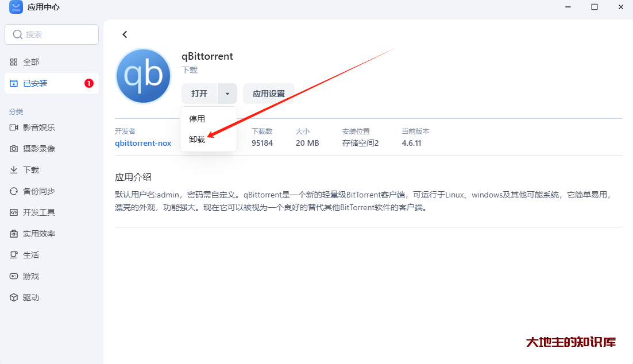Toggle the dropdown arrow next to 打开
633x364 pixels.
pos(227,94)
